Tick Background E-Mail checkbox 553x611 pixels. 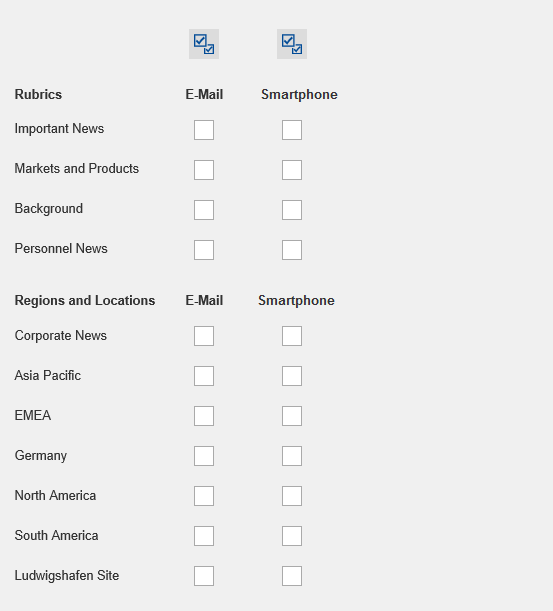(x=204, y=210)
